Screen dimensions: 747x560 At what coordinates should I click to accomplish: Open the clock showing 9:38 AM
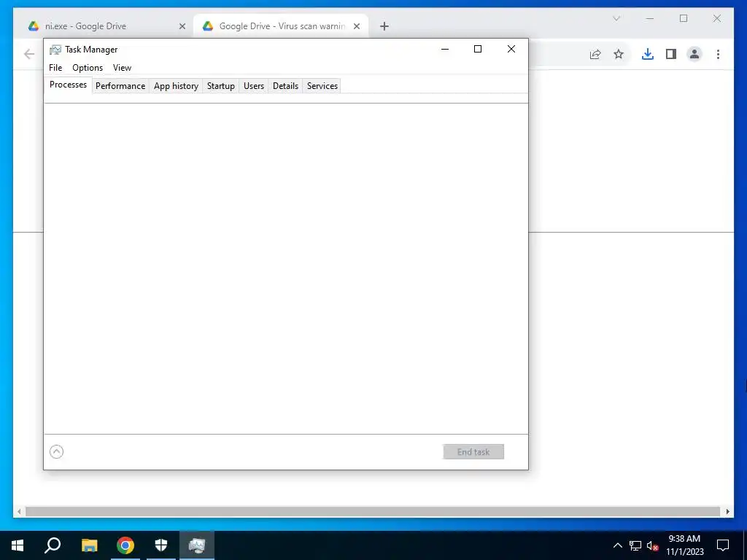tap(684, 545)
